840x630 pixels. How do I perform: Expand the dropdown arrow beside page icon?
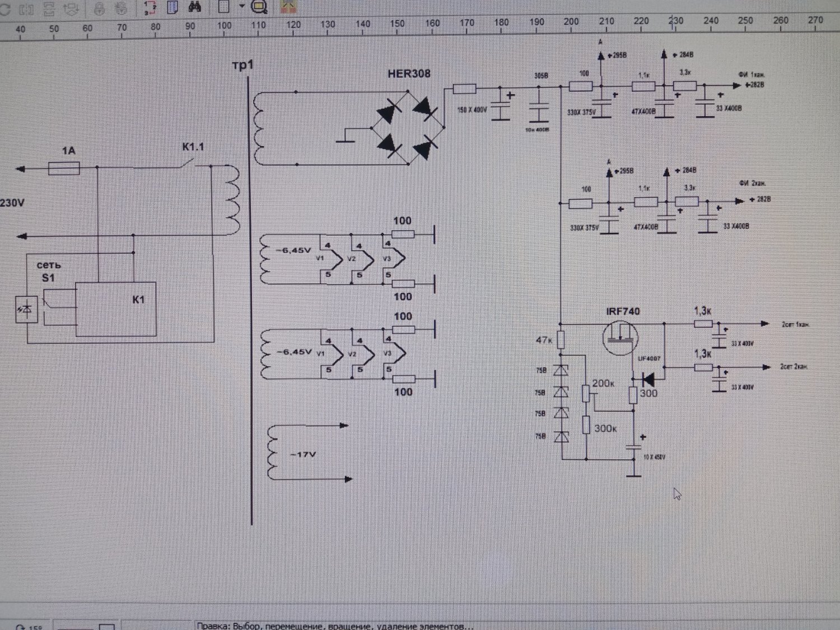click(x=242, y=7)
